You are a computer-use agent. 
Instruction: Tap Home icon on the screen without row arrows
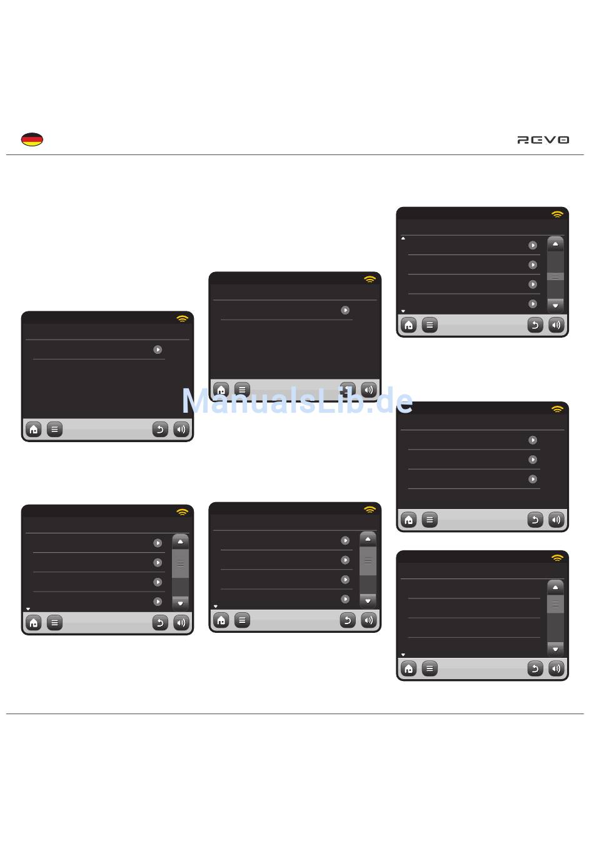click(408, 669)
